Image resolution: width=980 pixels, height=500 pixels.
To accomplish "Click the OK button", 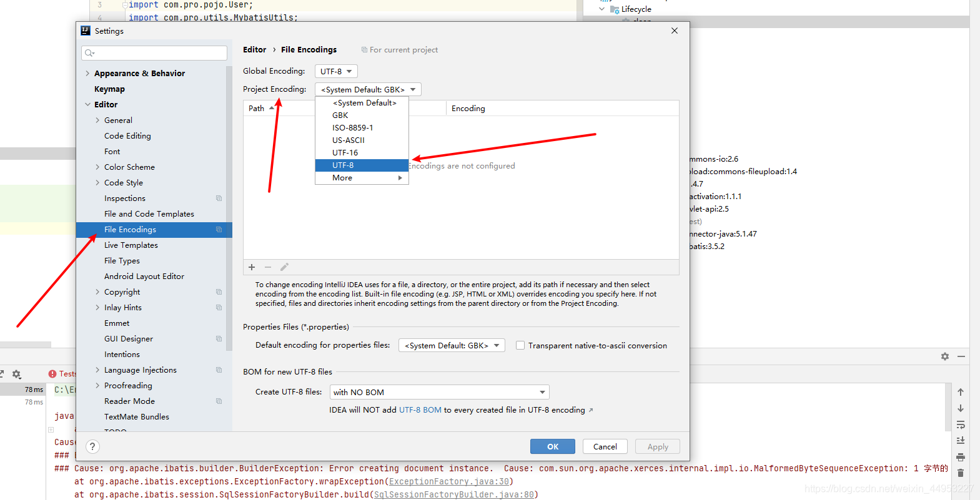I will coord(553,446).
